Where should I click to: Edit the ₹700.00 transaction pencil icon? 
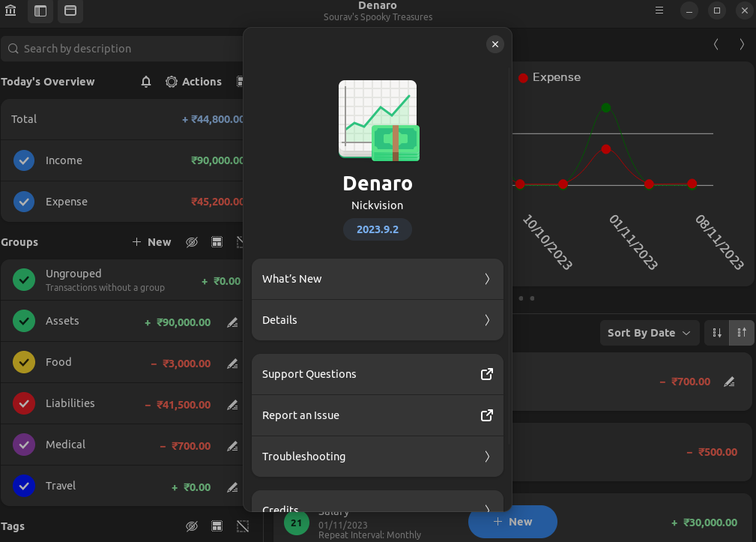coord(729,382)
